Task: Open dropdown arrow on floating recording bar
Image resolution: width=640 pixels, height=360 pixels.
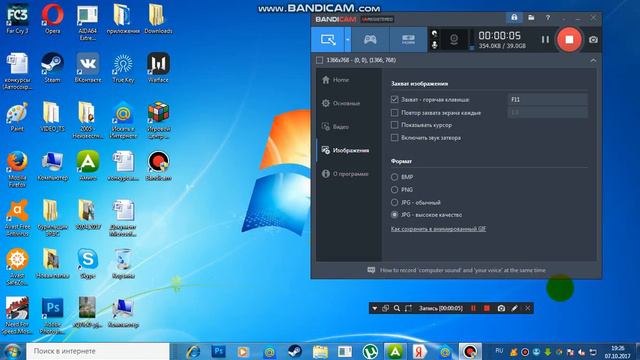Action: [x=375, y=309]
